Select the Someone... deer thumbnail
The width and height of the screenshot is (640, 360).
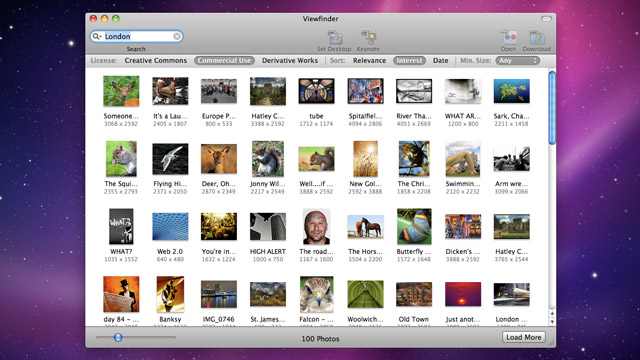coord(121,91)
